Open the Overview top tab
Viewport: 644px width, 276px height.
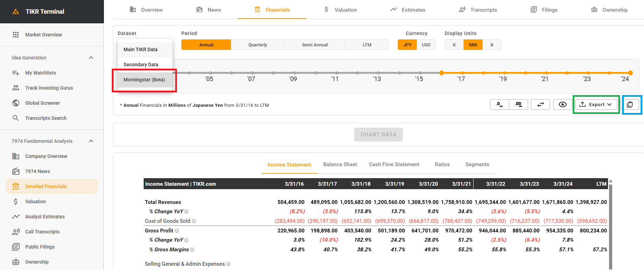[146, 10]
